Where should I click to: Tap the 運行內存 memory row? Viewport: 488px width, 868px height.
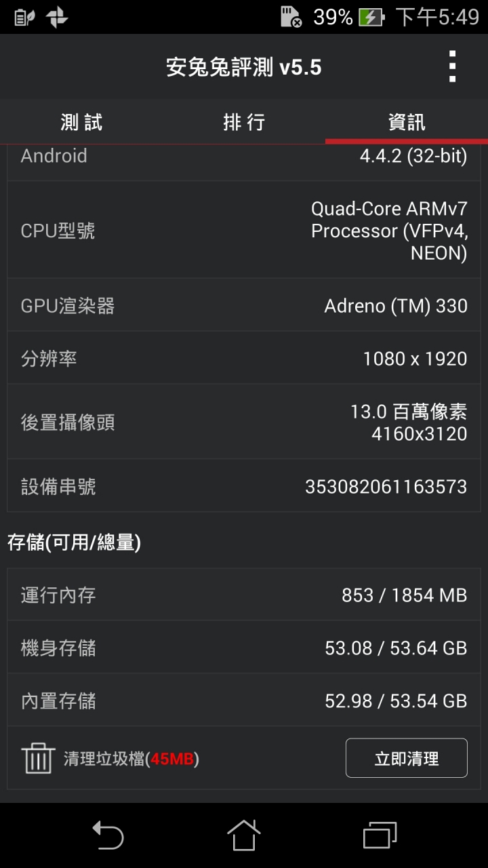[244, 595]
